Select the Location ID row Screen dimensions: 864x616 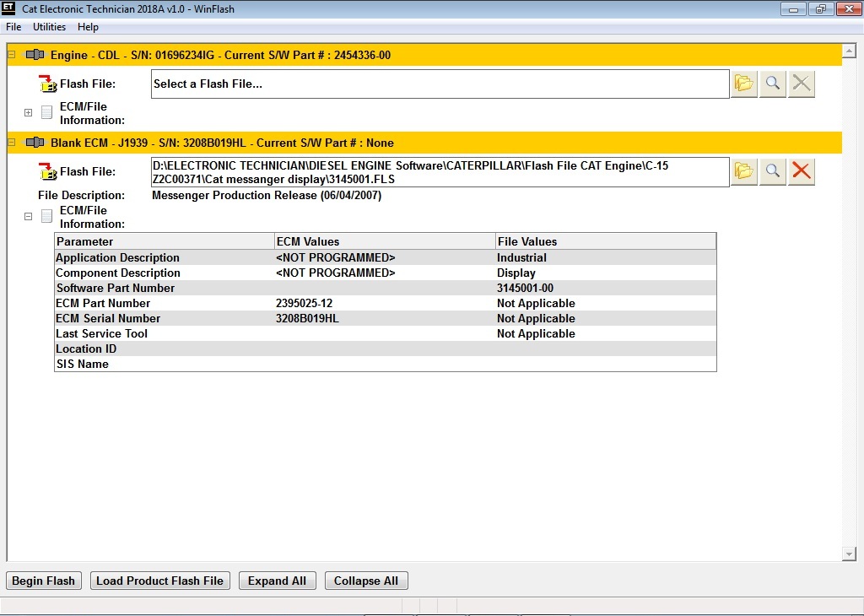coord(385,349)
